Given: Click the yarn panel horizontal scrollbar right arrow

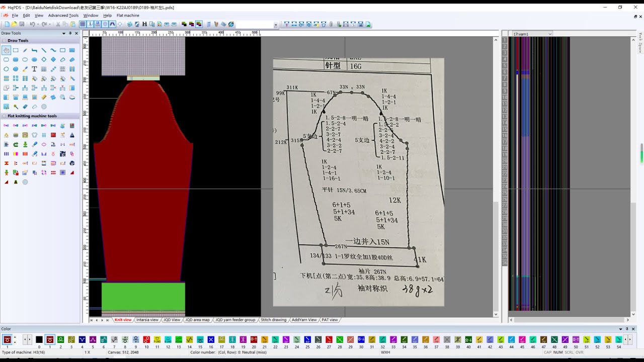Looking at the screenshot, I should tap(627, 320).
